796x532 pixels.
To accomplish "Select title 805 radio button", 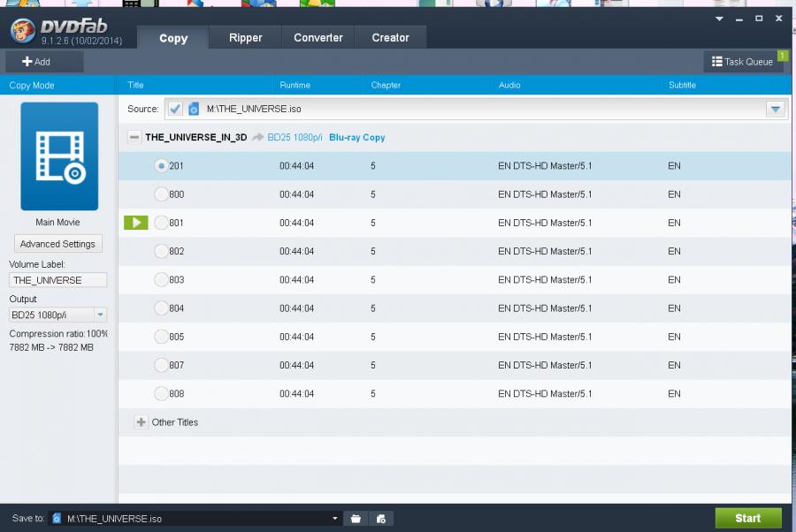I will 161,337.
